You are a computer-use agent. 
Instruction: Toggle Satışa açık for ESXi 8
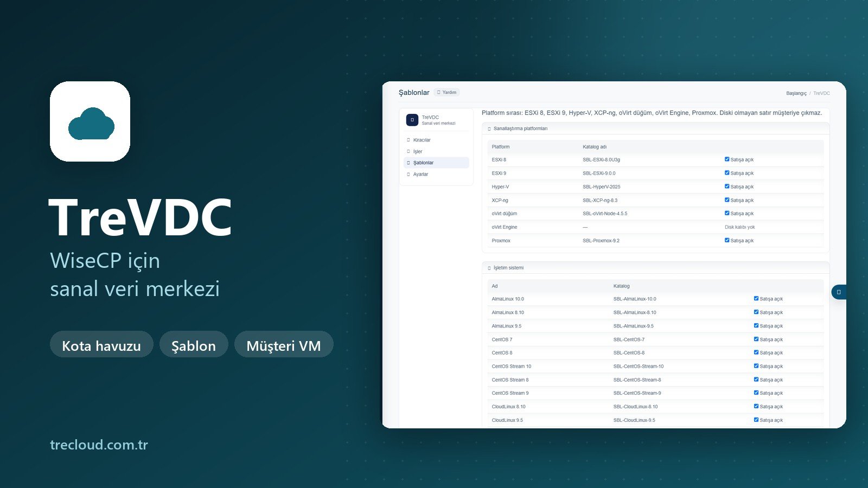tap(727, 159)
